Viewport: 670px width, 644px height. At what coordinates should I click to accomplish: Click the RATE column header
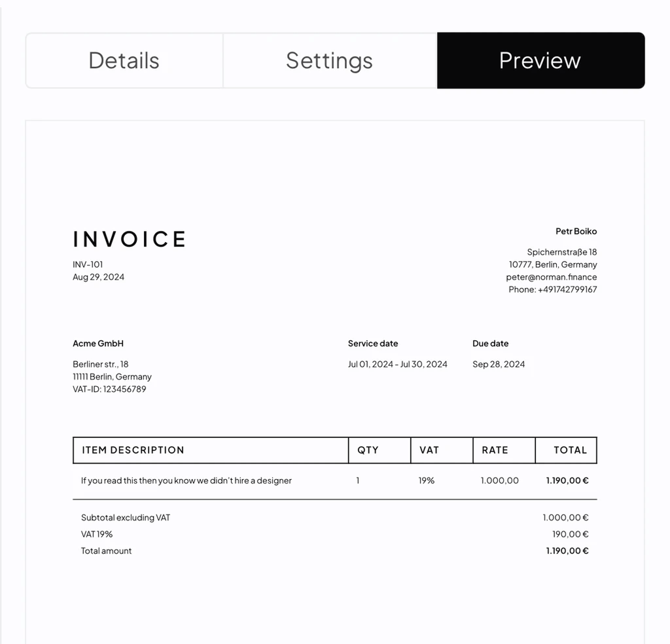click(x=495, y=450)
